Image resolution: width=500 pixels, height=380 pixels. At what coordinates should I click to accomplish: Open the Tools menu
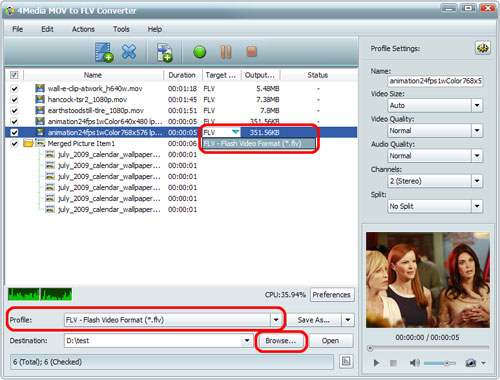(x=121, y=29)
